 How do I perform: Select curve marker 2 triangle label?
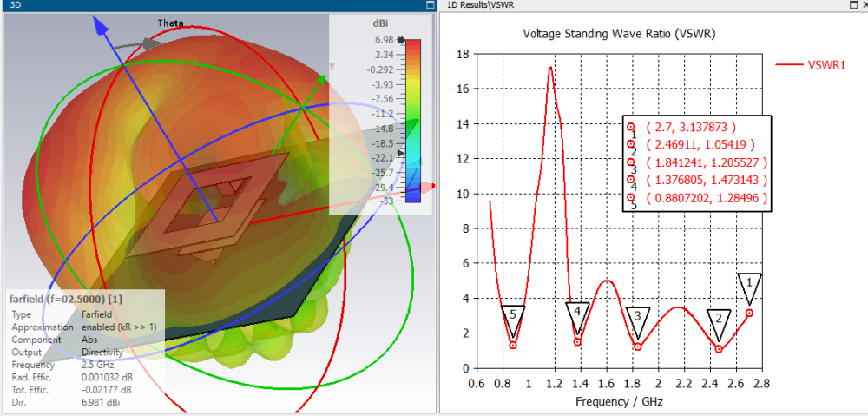coord(719,325)
